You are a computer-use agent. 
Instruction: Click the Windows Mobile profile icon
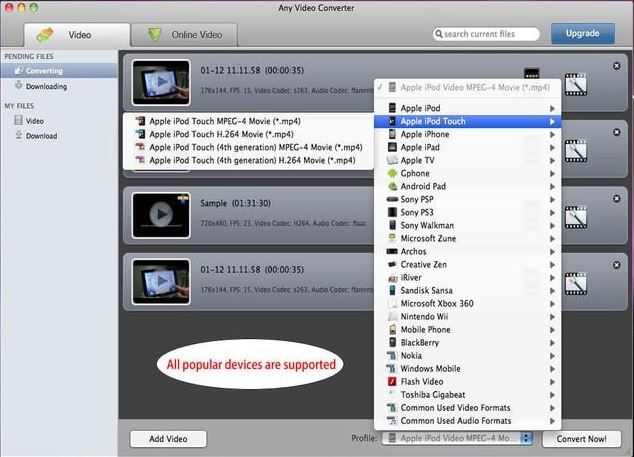click(392, 368)
